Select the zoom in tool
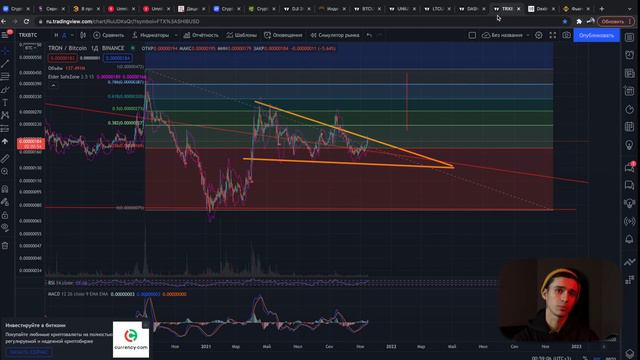Viewport: 640px width, 360px height. (x=5, y=171)
